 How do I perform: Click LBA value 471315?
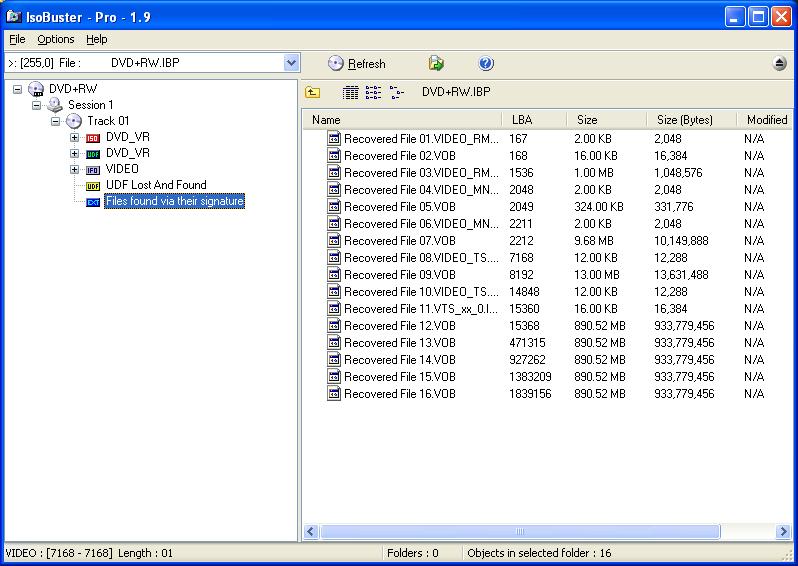click(x=527, y=343)
